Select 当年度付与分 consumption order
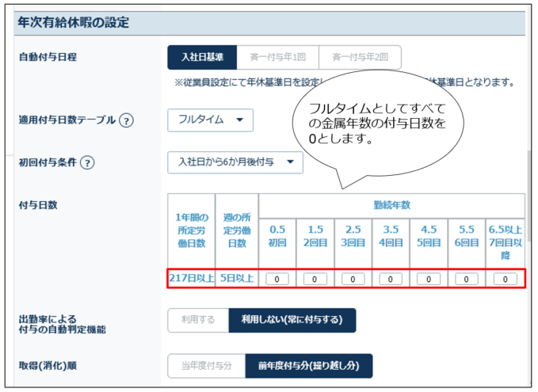538x392 pixels. click(207, 366)
